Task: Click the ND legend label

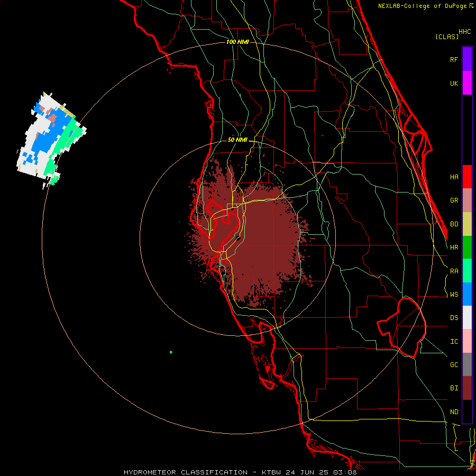Action: tap(454, 412)
